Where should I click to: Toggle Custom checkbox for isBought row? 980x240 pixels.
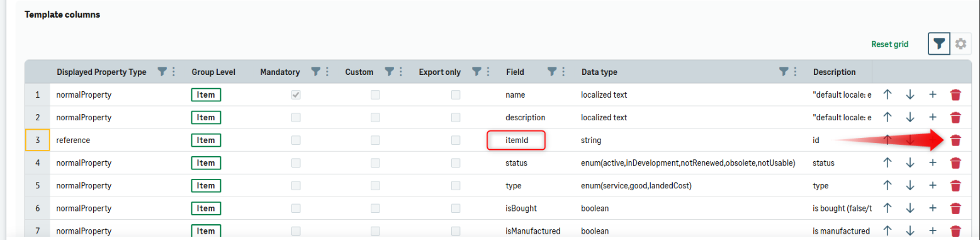coord(375,208)
